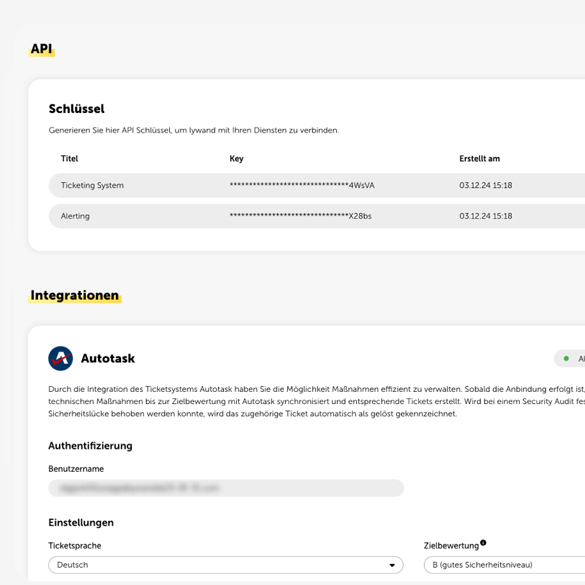585x585 pixels.
Task: Click the 'Generieren Sie hier API Schlüssel' description
Action: tap(194, 130)
